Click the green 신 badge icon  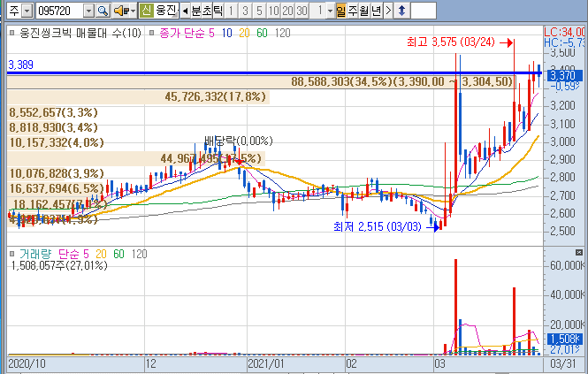(x=146, y=11)
